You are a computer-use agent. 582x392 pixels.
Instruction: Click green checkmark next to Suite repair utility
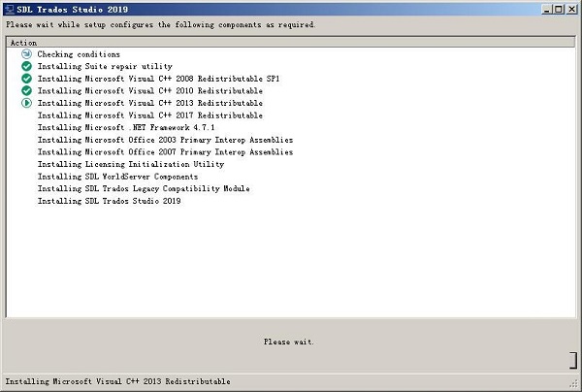click(x=26, y=66)
